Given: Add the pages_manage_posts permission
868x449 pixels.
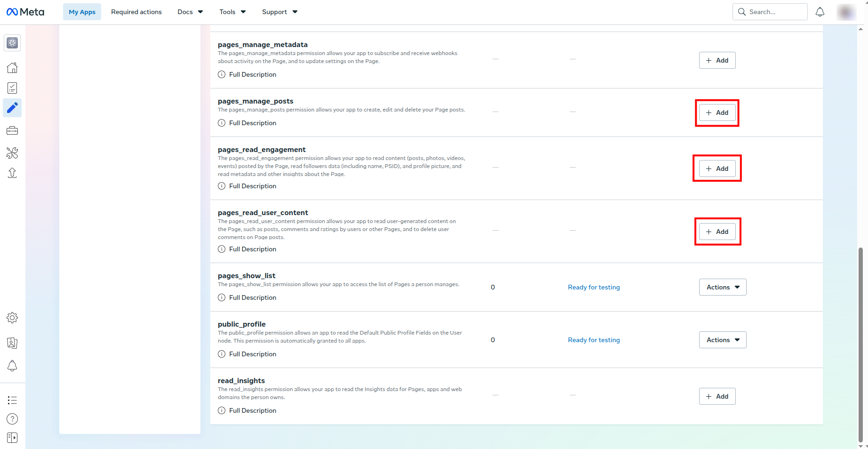Looking at the screenshot, I should [717, 112].
